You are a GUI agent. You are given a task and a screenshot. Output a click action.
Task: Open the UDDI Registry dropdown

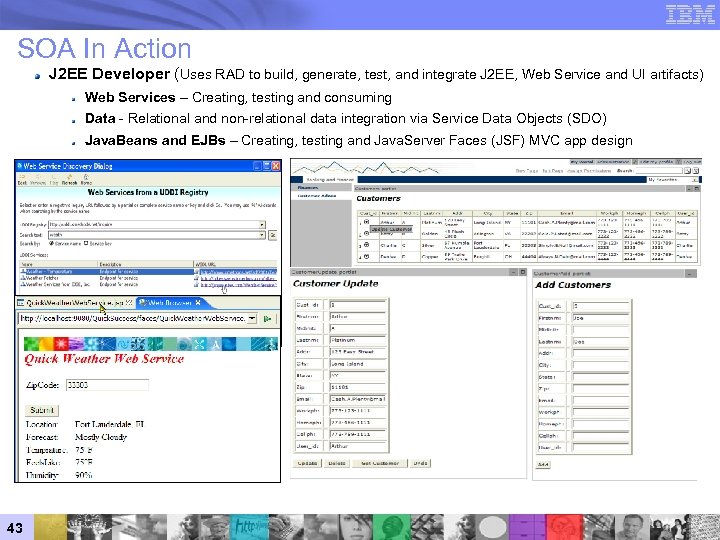click(x=262, y=225)
